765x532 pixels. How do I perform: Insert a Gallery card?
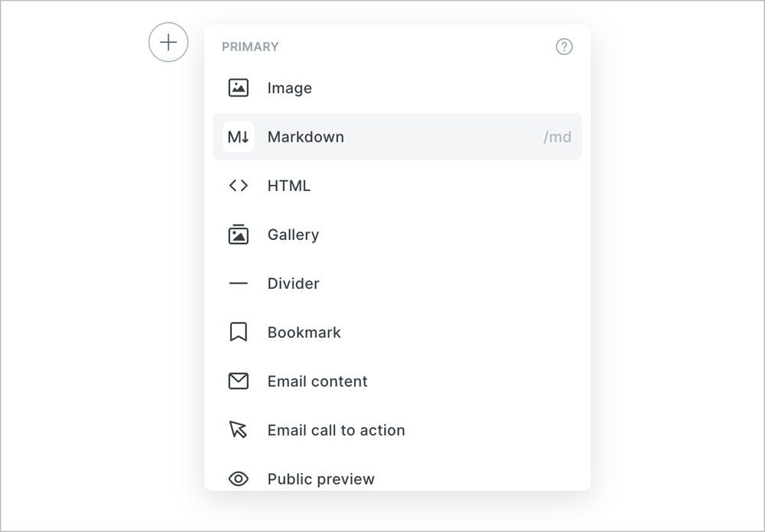(292, 234)
